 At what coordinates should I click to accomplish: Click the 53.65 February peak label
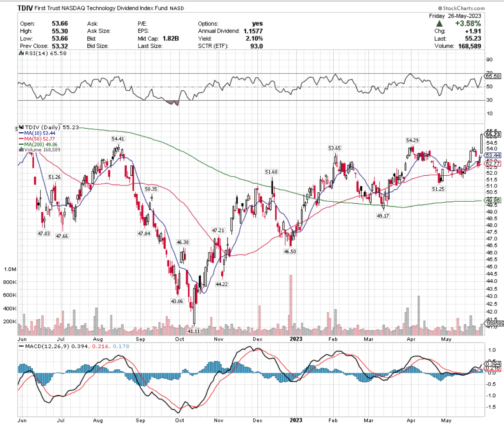(x=334, y=148)
